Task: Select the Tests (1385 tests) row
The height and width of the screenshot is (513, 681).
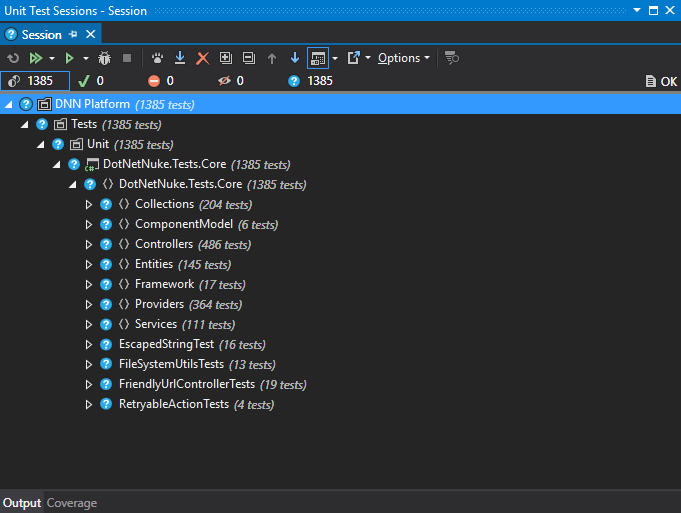Action: [340, 125]
